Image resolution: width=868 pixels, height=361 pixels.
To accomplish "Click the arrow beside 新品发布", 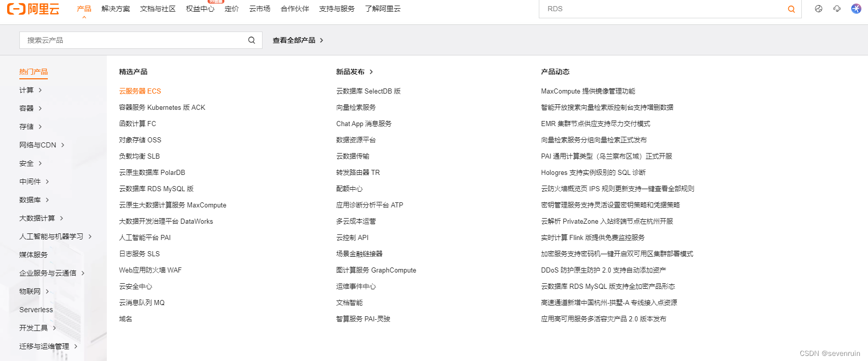I will coord(371,72).
